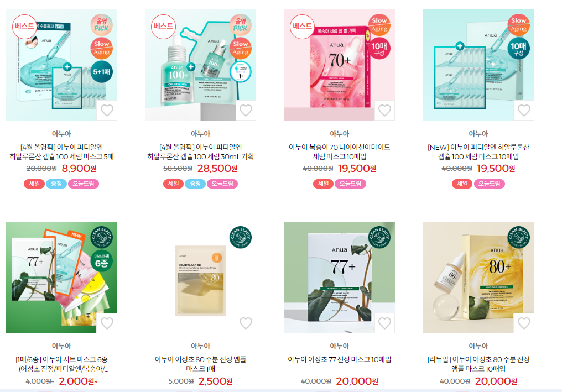Open the 아누아 어성초 80 수분 진정 앰플 마스크 1매 title

tap(200, 364)
